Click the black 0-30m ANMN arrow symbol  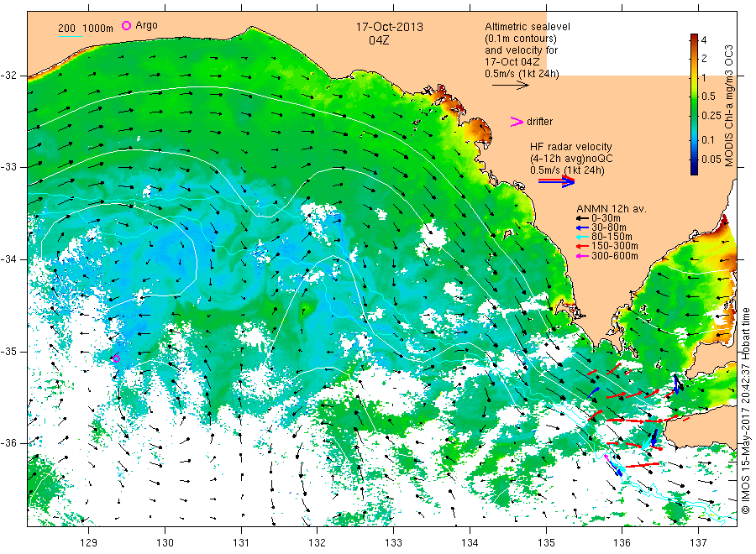coord(582,218)
